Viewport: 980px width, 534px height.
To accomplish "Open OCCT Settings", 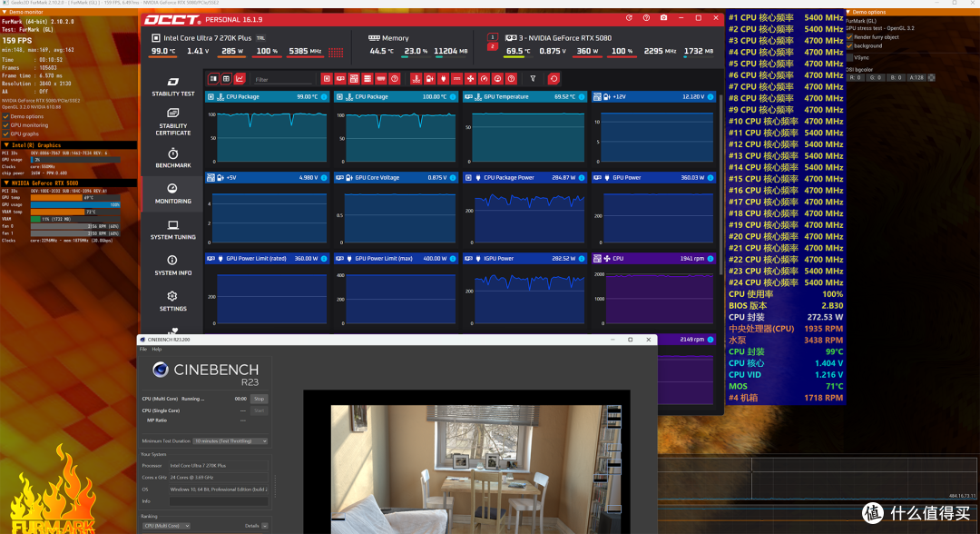I will (x=172, y=302).
